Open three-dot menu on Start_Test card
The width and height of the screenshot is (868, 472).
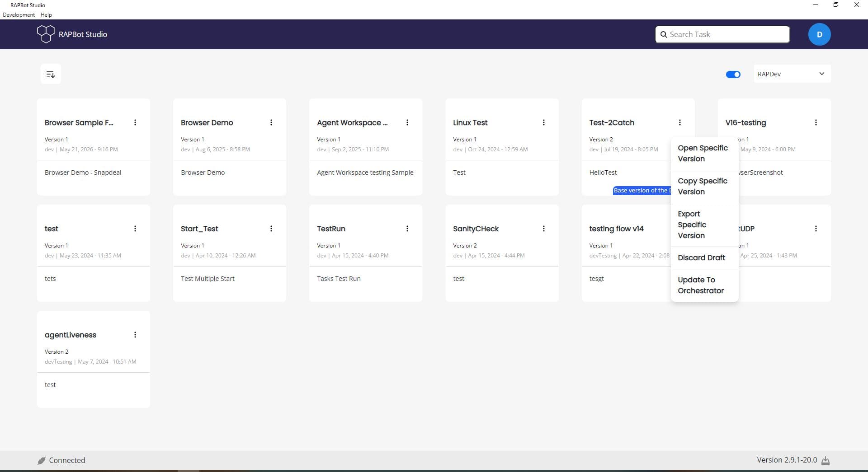271,229
